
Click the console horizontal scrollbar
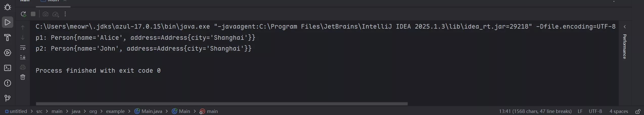click(222, 104)
